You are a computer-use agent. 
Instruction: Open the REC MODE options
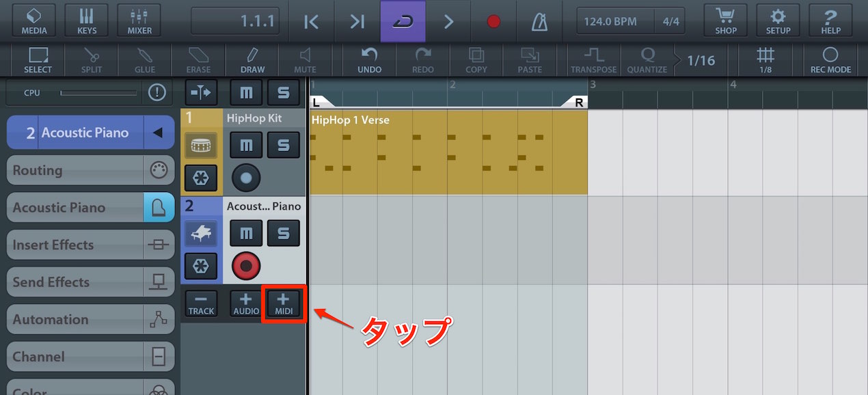point(830,60)
